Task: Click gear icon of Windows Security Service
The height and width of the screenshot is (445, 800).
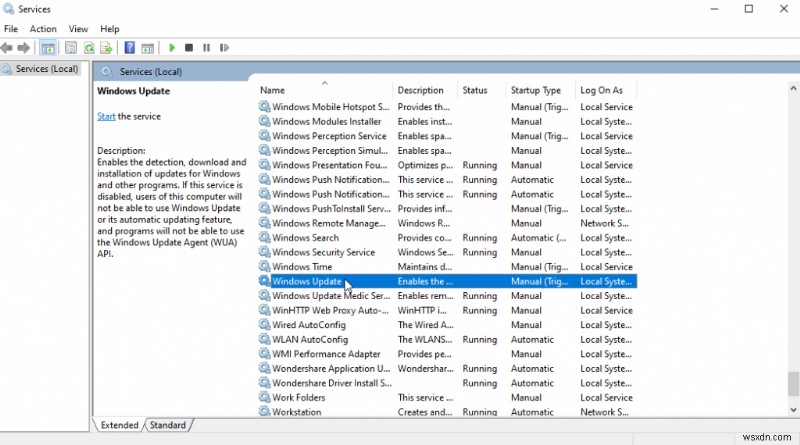Action: (x=264, y=252)
